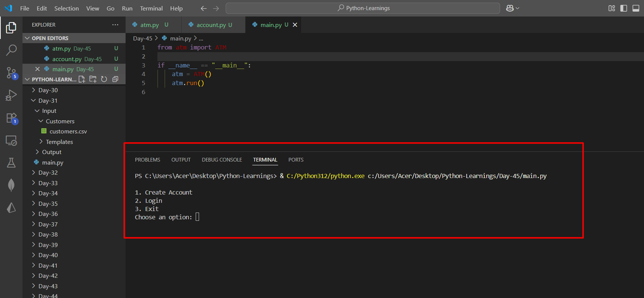644x298 pixels.
Task: Open the Remote Explorer icon
Action: [x=11, y=141]
